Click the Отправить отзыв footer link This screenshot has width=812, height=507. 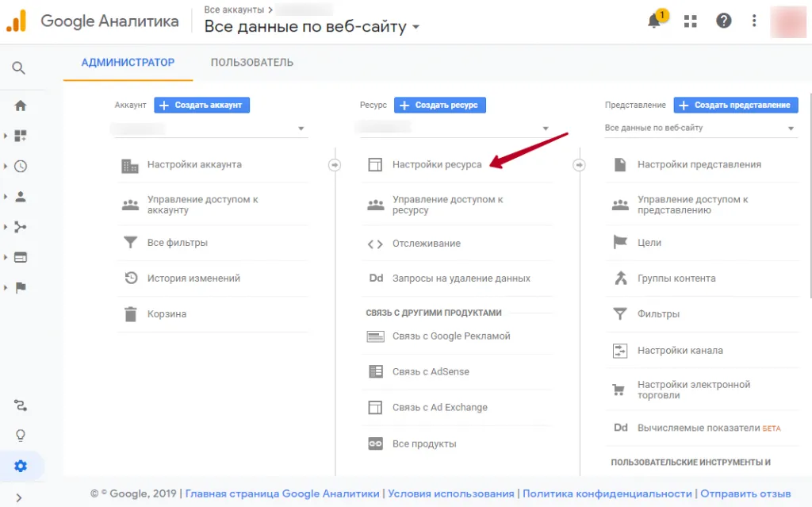click(x=745, y=494)
